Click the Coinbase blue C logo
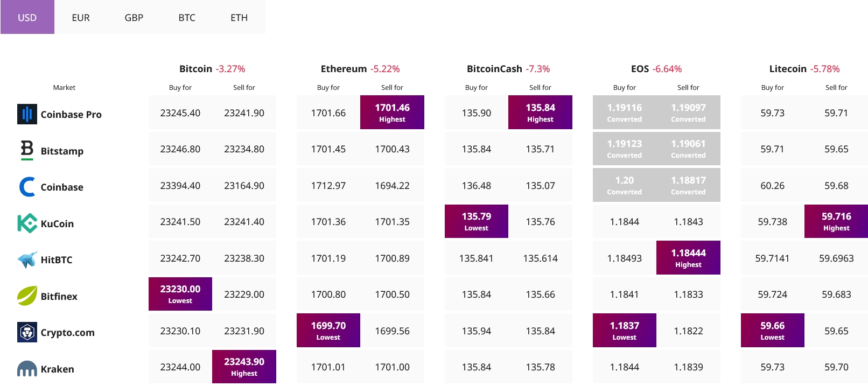 click(27, 187)
